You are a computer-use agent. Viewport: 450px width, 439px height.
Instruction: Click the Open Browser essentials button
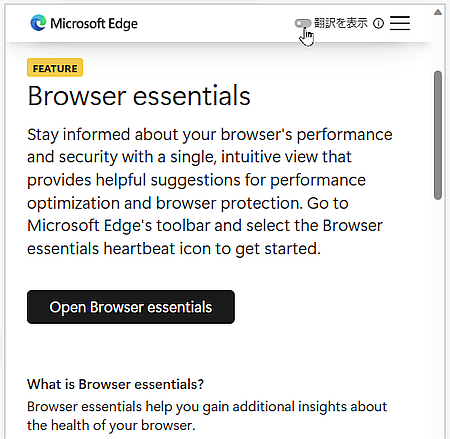pyautogui.click(x=131, y=307)
